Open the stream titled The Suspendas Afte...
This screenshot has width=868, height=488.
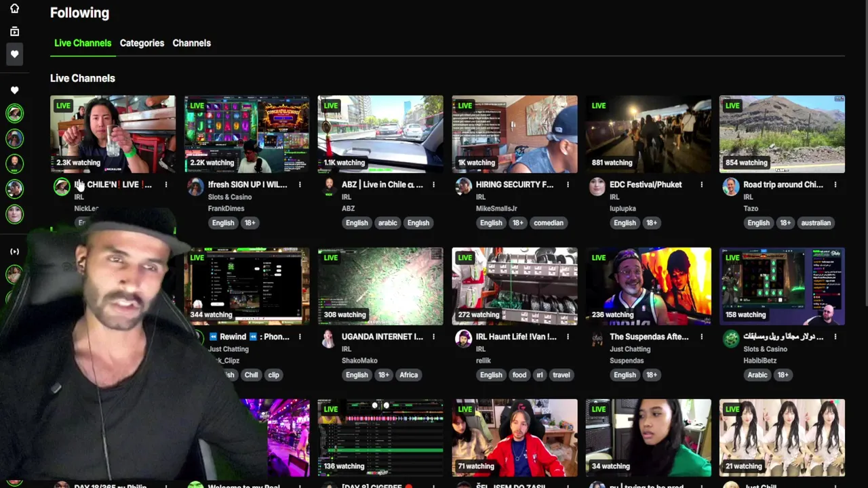coord(649,336)
